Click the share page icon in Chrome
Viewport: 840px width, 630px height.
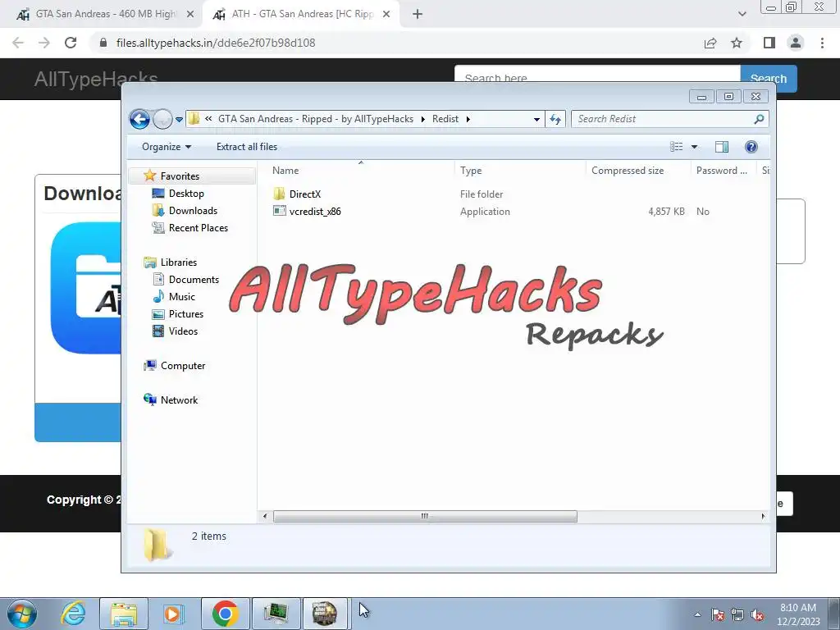710,43
